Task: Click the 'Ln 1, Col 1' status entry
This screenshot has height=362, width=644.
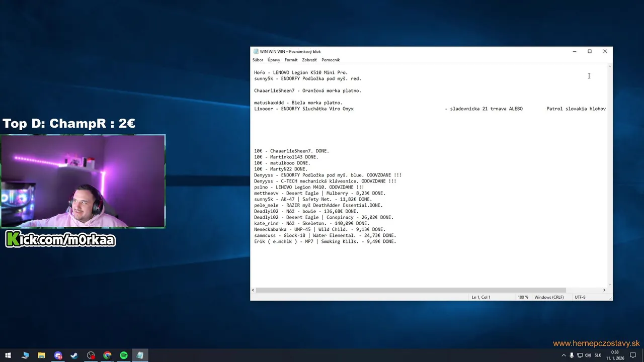Action: [x=481, y=297]
